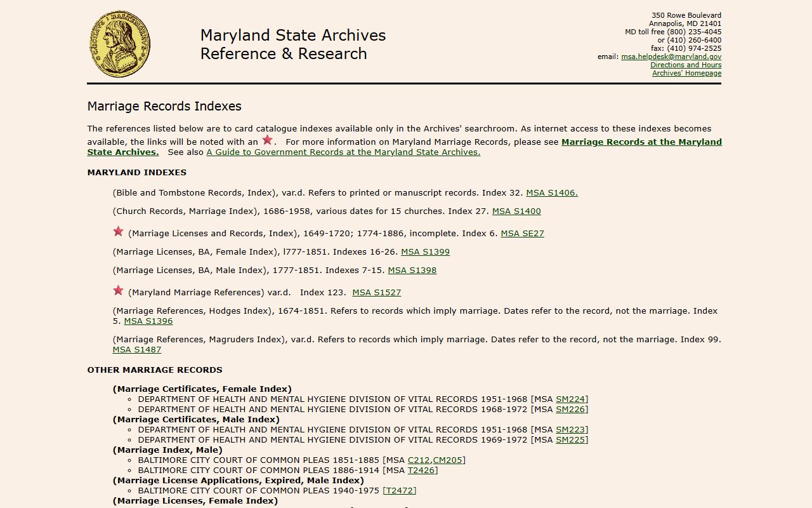This screenshot has width=812, height=508.
Task: Open MSA S1406 Bible and Tombstone index
Action: pyautogui.click(x=552, y=193)
